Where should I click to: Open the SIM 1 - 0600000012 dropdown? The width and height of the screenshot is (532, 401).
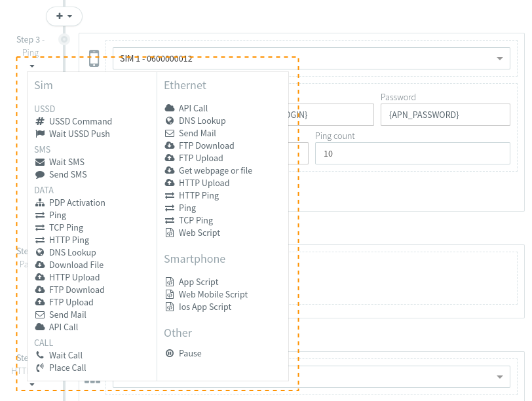point(311,58)
